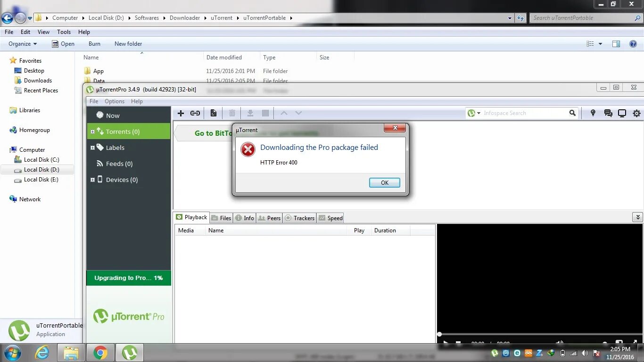644x362 pixels.
Task: Open uTorrent preferences gear icon
Action: (637, 113)
